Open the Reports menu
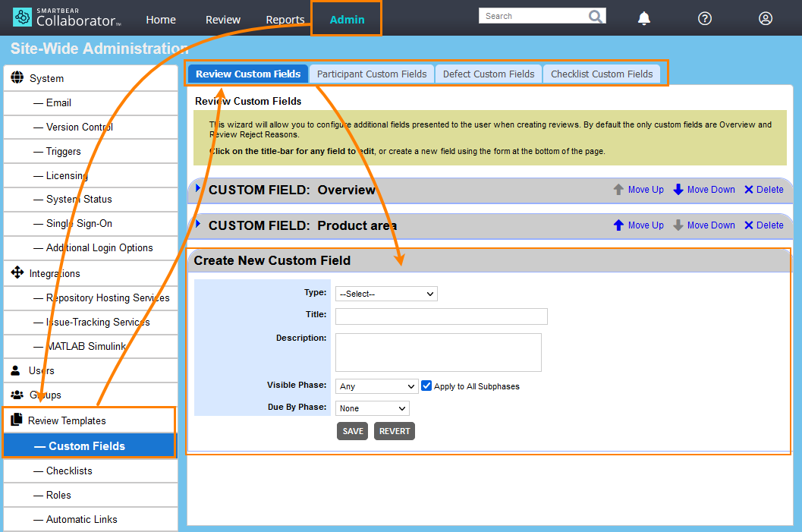This screenshot has height=532, width=802. click(x=285, y=20)
